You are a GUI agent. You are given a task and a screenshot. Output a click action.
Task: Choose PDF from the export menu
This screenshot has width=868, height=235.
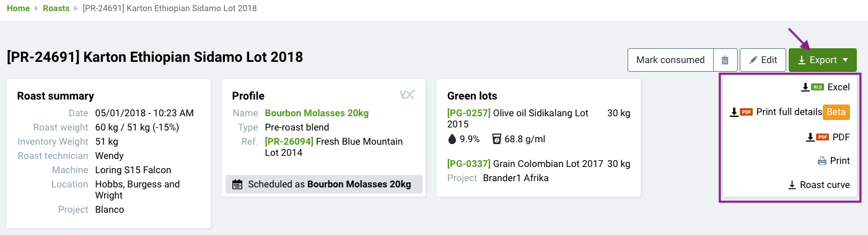tap(828, 137)
